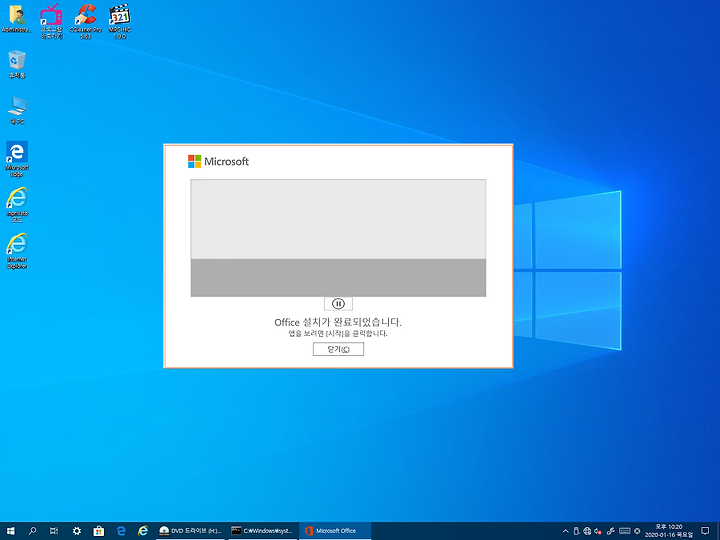Open the Recycle Bin desktop icon

17,65
